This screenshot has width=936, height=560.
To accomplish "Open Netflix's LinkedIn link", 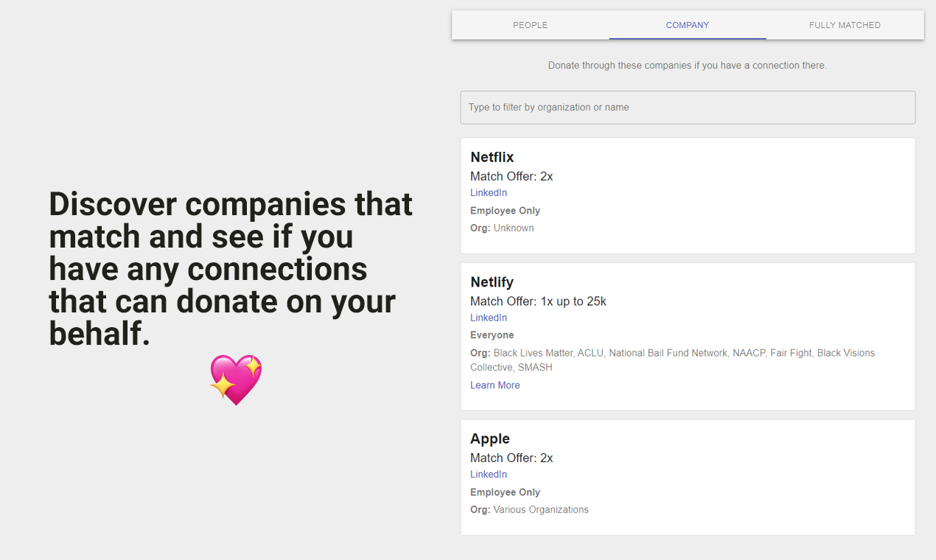I will (489, 193).
